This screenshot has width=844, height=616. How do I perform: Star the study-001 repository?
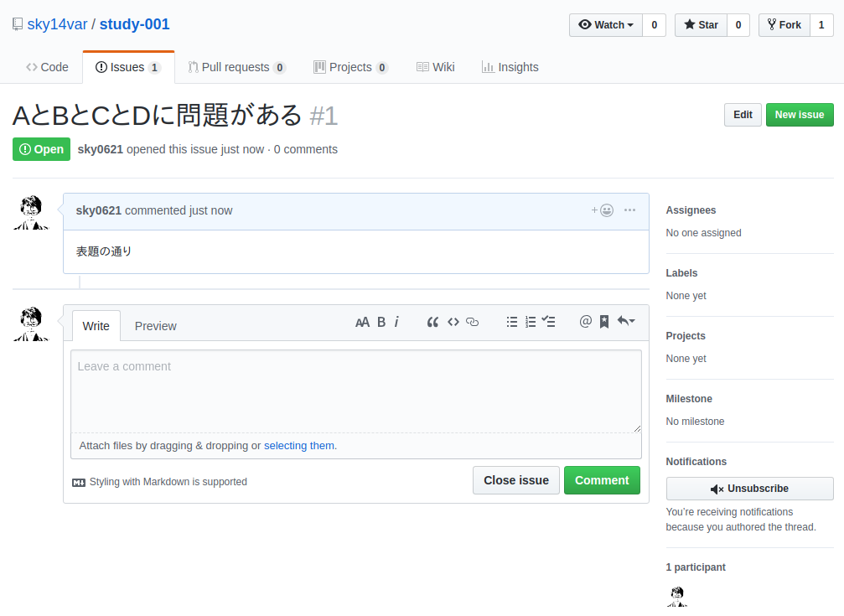point(701,25)
